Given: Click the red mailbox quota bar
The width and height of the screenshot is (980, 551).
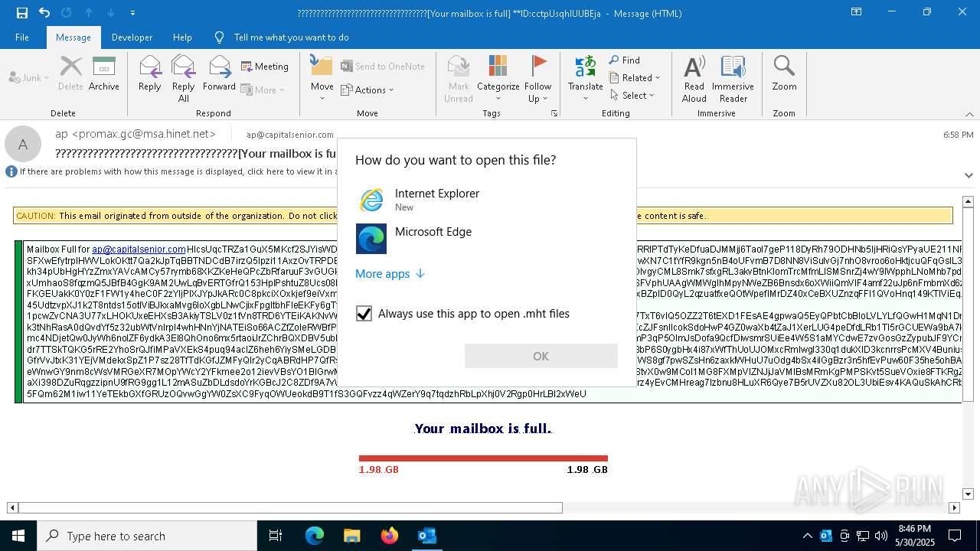Looking at the screenshot, I should pos(483,458).
